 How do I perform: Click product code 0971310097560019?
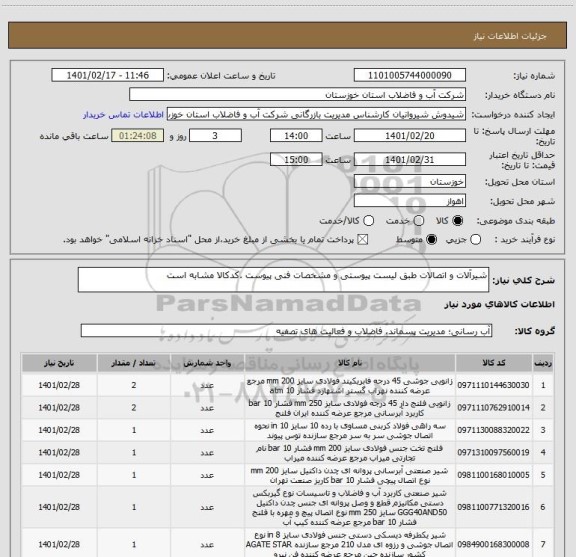click(493, 452)
